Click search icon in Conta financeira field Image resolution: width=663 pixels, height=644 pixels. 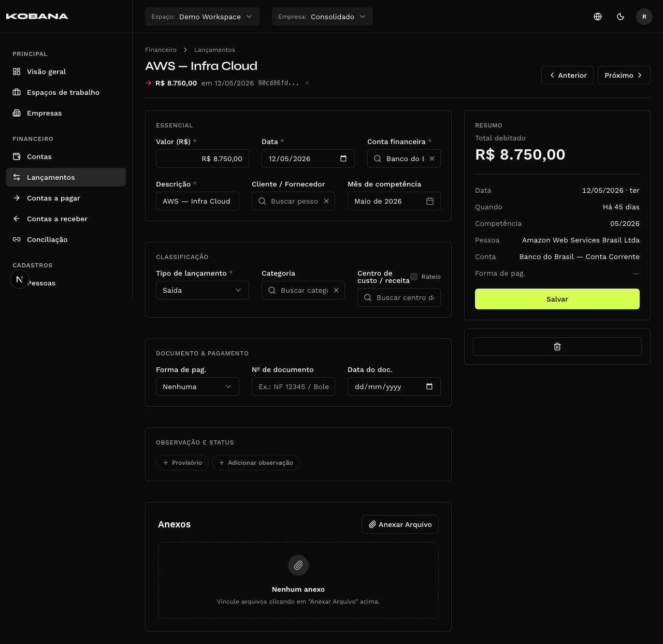(378, 159)
